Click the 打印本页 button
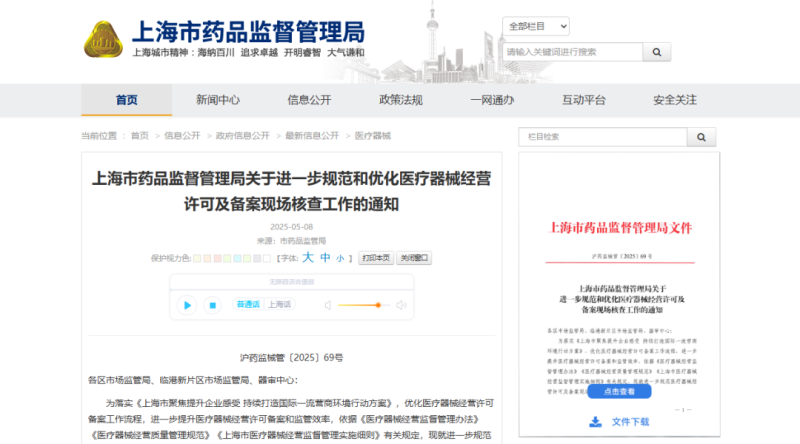This screenshot has height=444, width=800. (x=376, y=258)
